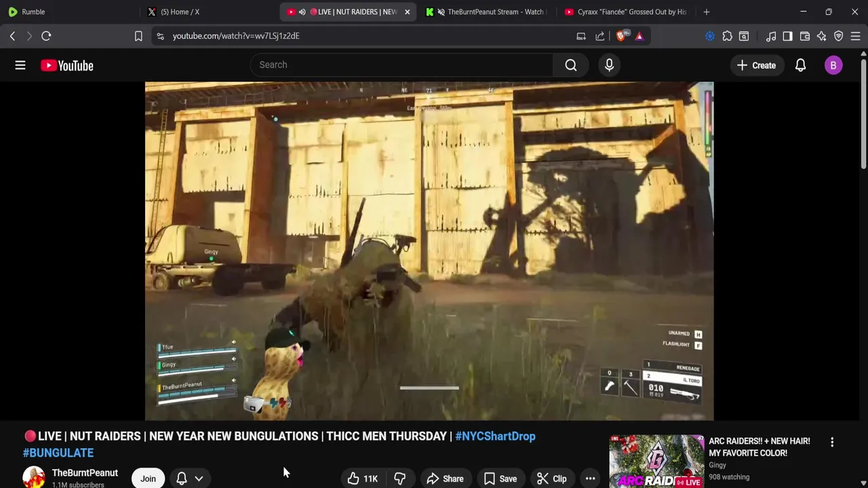The width and height of the screenshot is (868, 488).
Task: Save the video to a playlist
Action: coord(500,479)
